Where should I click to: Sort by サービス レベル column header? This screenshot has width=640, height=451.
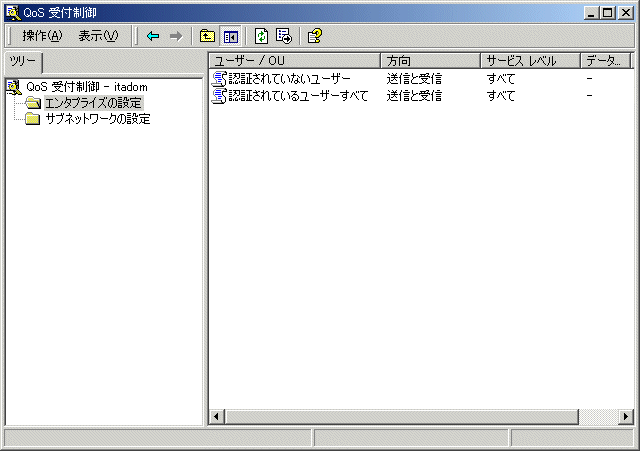pos(531,61)
